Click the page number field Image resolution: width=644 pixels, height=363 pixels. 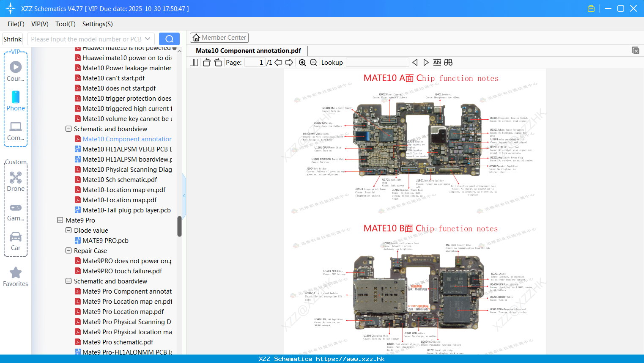tap(255, 62)
